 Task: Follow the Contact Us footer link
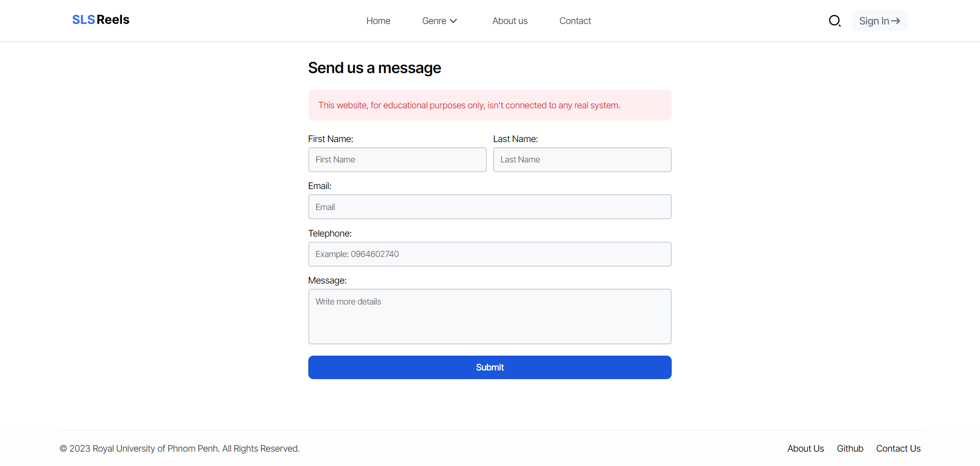pyautogui.click(x=898, y=449)
